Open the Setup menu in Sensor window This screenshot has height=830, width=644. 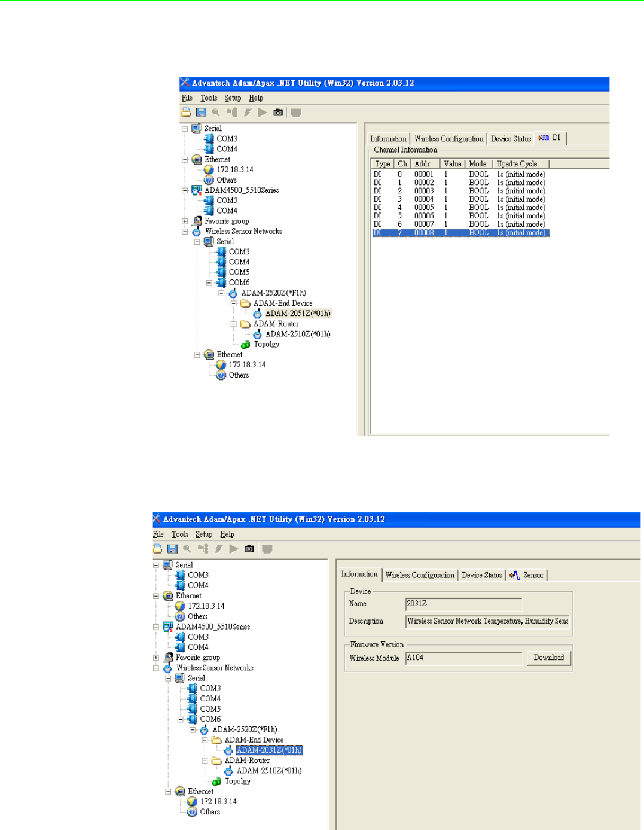(x=204, y=534)
